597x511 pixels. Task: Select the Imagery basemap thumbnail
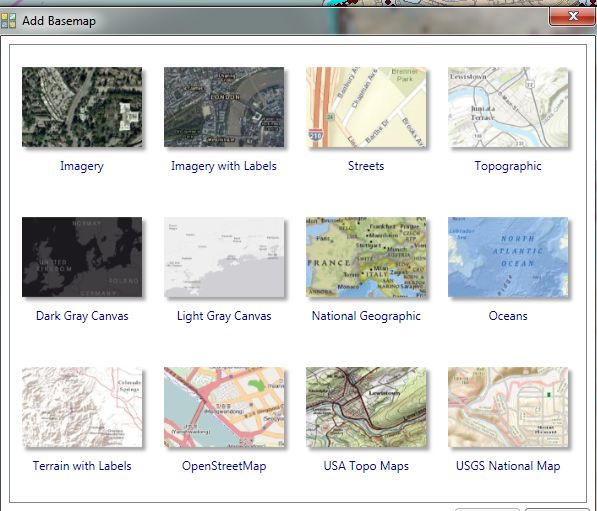click(82, 107)
